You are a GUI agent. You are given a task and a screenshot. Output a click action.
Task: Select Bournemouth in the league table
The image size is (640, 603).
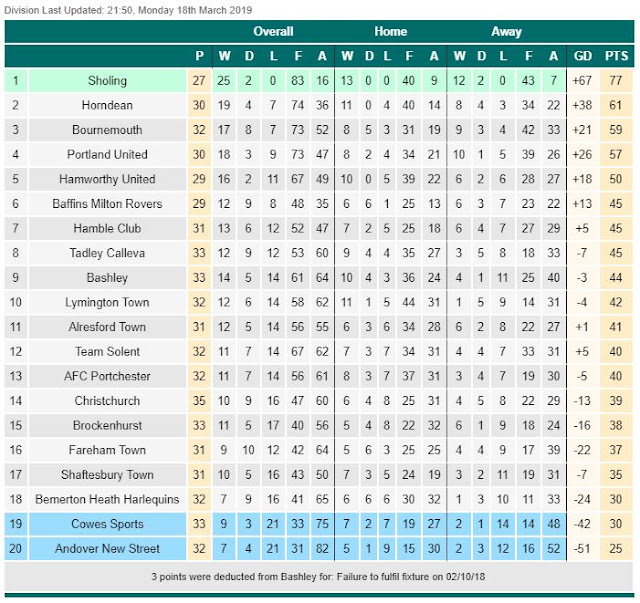point(107,130)
